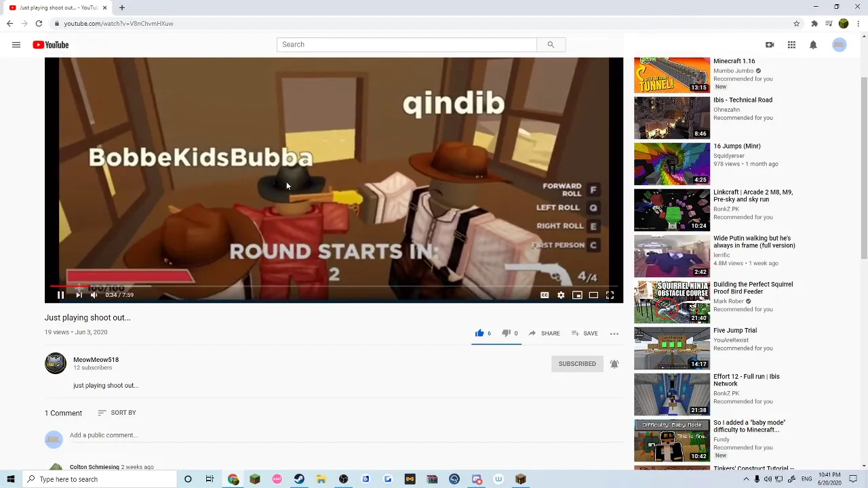Skip to the next video
Viewport: 868px width, 488px height.
tap(79, 295)
